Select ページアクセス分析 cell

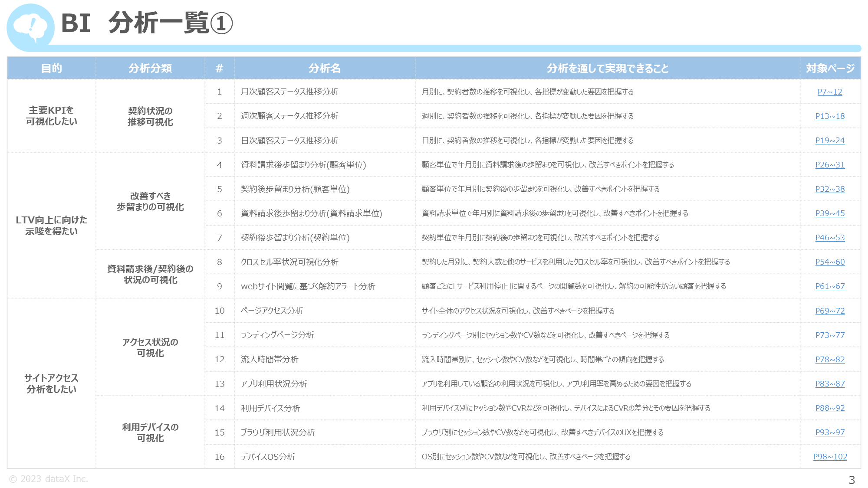[x=325, y=311]
